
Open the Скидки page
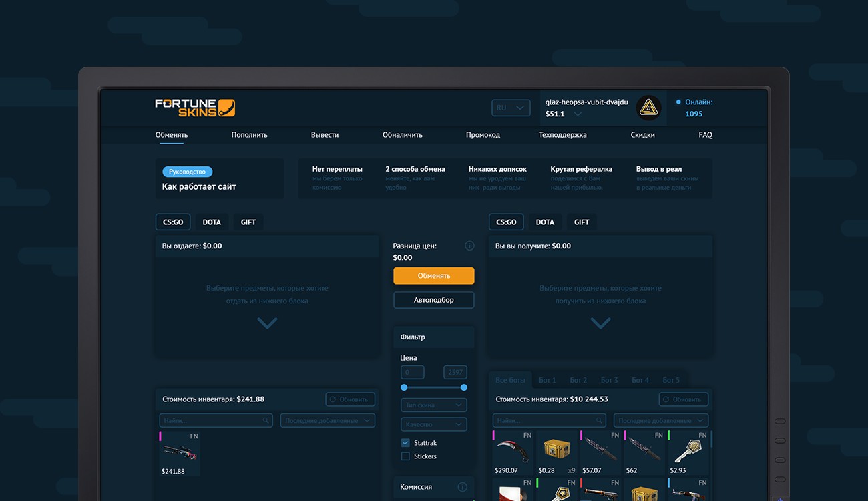[642, 135]
